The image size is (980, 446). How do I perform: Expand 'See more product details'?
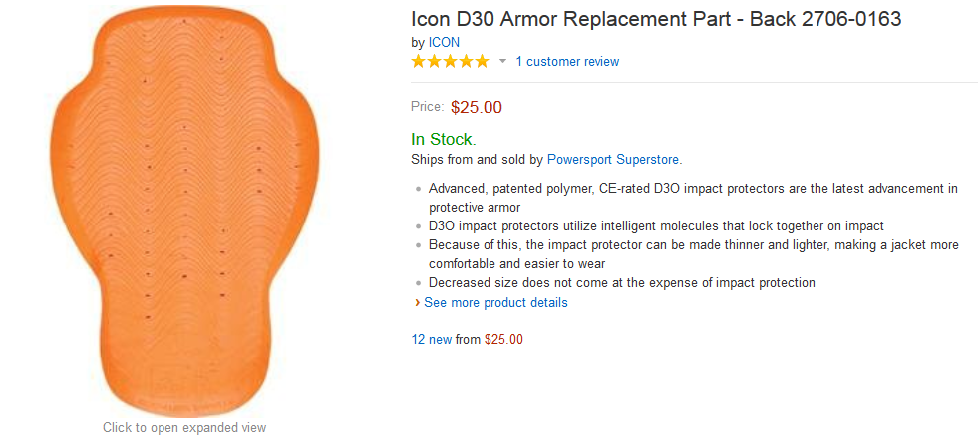495,302
